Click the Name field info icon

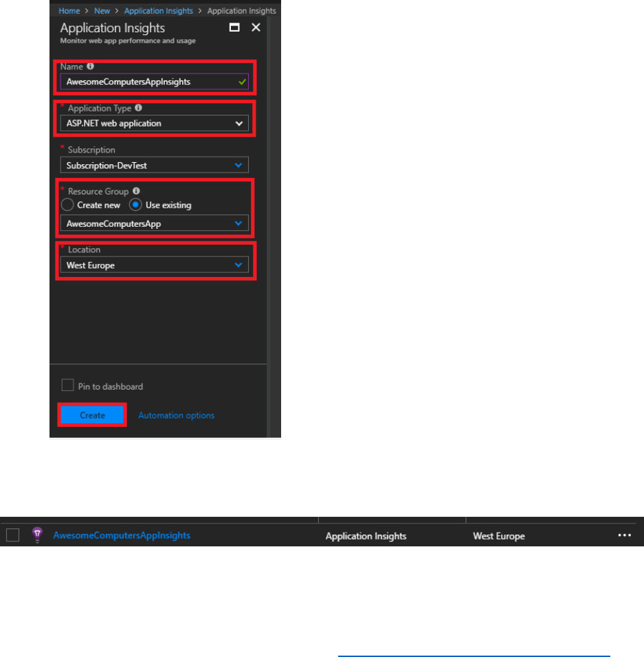point(90,66)
